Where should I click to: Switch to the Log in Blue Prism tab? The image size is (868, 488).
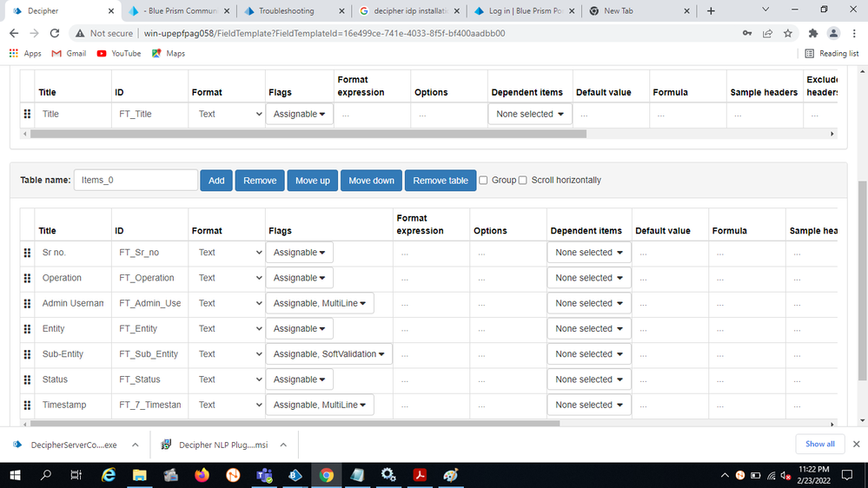point(520,11)
